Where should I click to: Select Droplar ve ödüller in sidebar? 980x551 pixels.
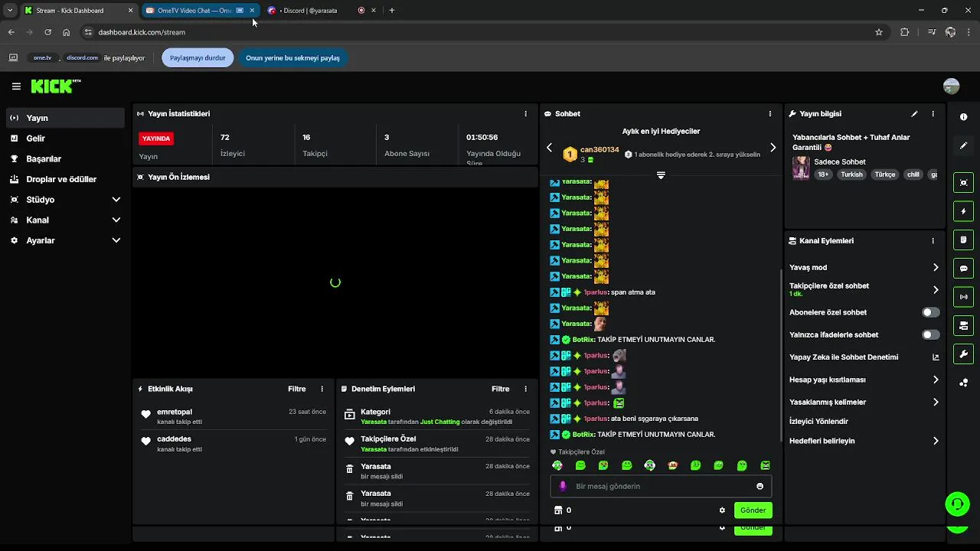pos(65,179)
